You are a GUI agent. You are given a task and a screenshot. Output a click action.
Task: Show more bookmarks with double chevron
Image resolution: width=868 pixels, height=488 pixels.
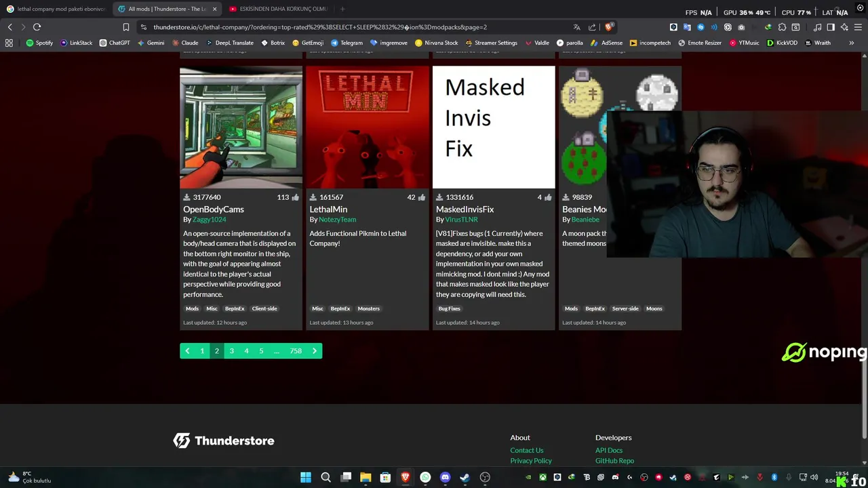tap(852, 43)
